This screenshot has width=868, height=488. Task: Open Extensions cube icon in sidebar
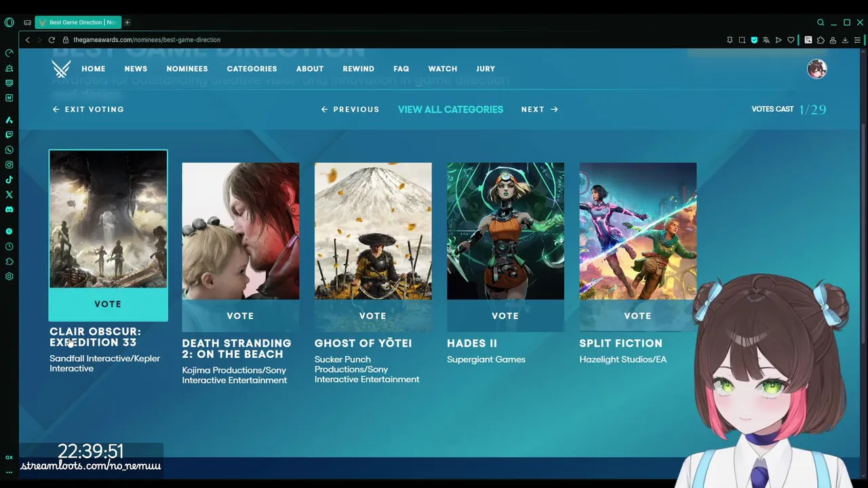9,261
